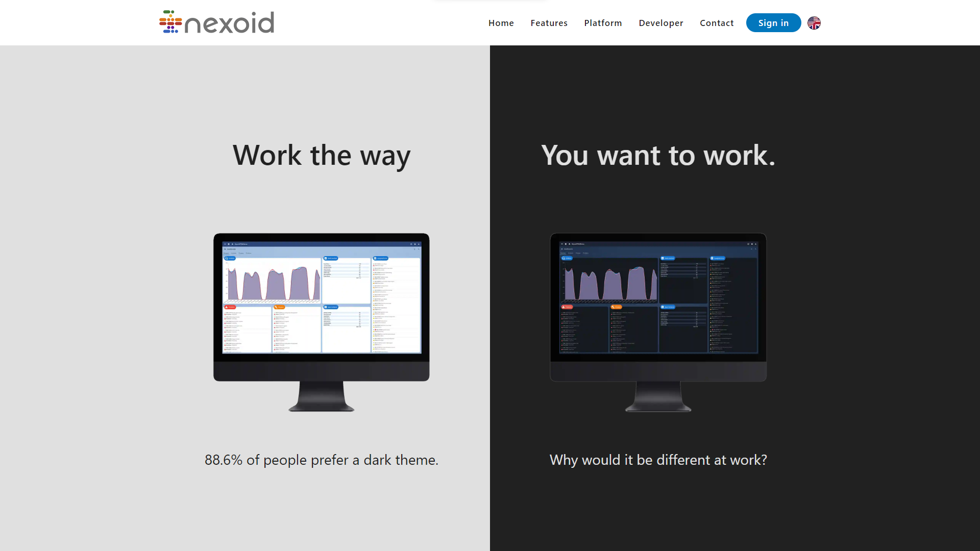Select the Contact menu item
Image resolution: width=980 pixels, height=551 pixels.
(x=717, y=22)
